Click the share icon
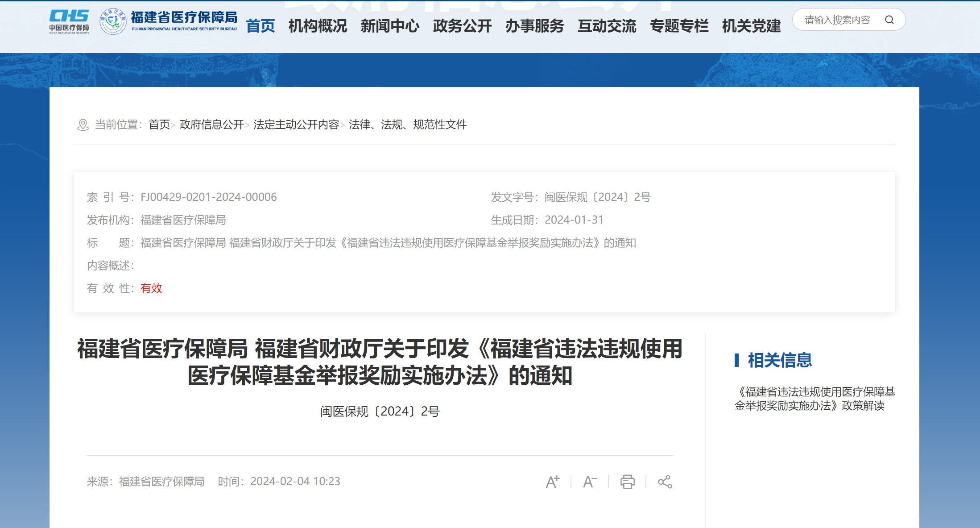 665,482
